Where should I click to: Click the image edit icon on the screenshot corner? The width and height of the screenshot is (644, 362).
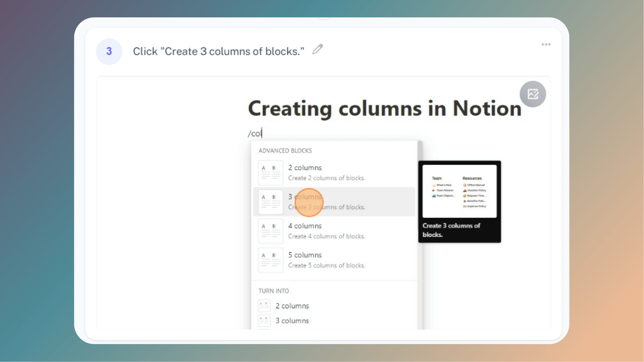tap(533, 94)
